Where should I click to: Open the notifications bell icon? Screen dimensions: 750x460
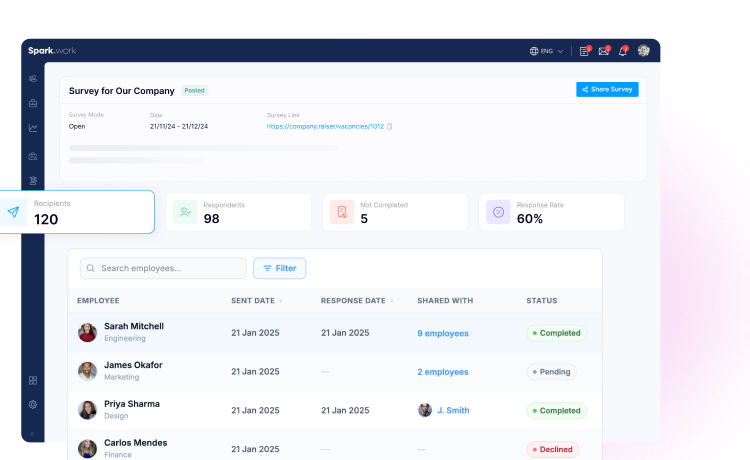(623, 51)
